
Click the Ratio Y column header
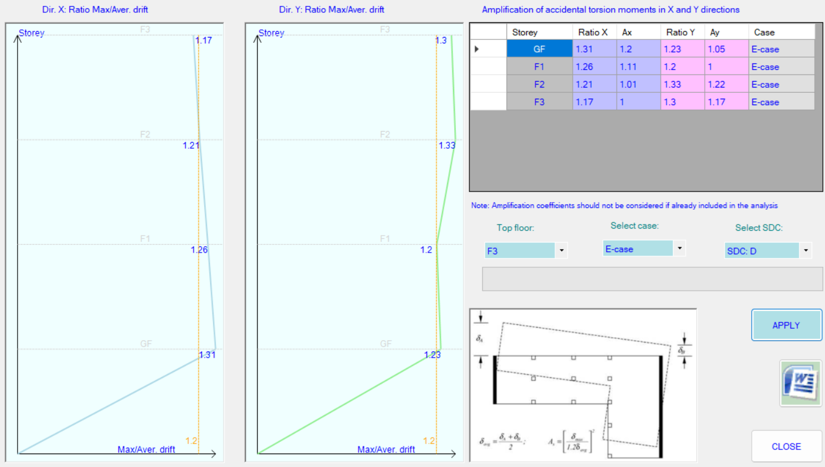pyautogui.click(x=683, y=32)
